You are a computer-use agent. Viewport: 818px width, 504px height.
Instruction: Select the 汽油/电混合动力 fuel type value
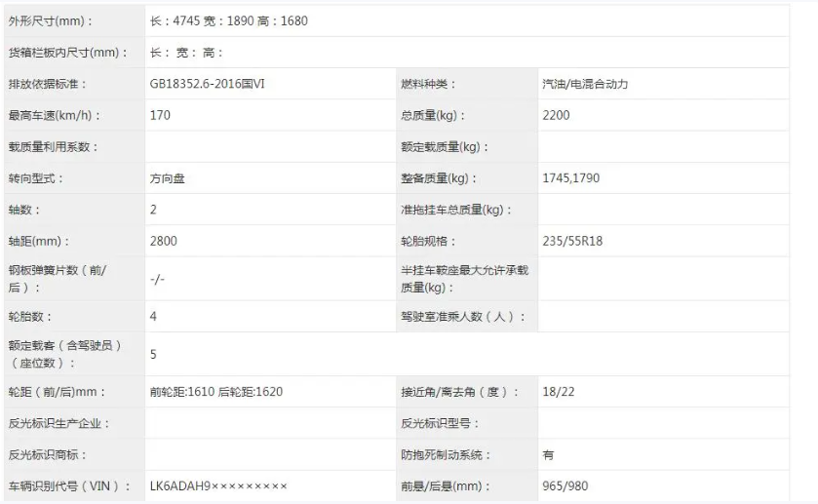pyautogui.click(x=585, y=84)
